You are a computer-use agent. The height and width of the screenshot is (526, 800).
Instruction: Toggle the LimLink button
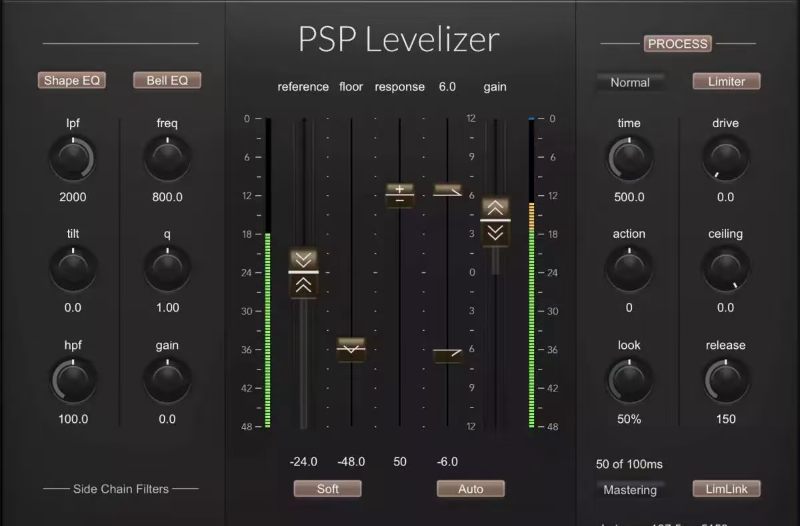(x=727, y=489)
